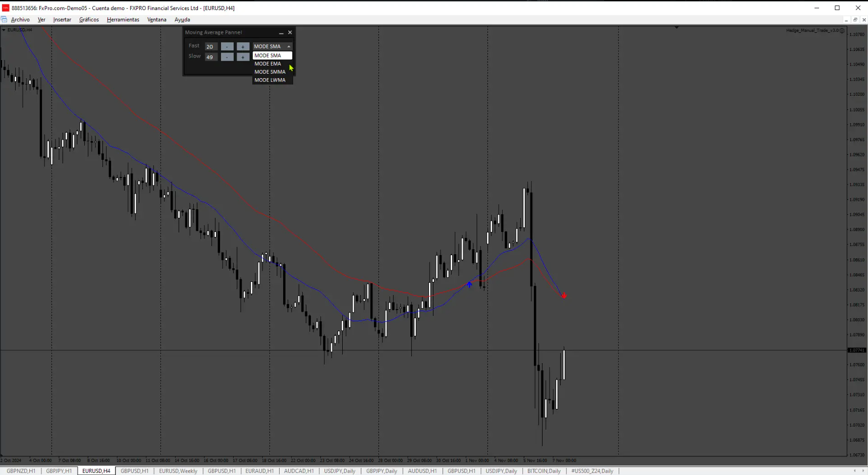The image size is (868, 475).
Task: Switch to the GBPJPY,H1 chart tab
Action: click(x=59, y=471)
